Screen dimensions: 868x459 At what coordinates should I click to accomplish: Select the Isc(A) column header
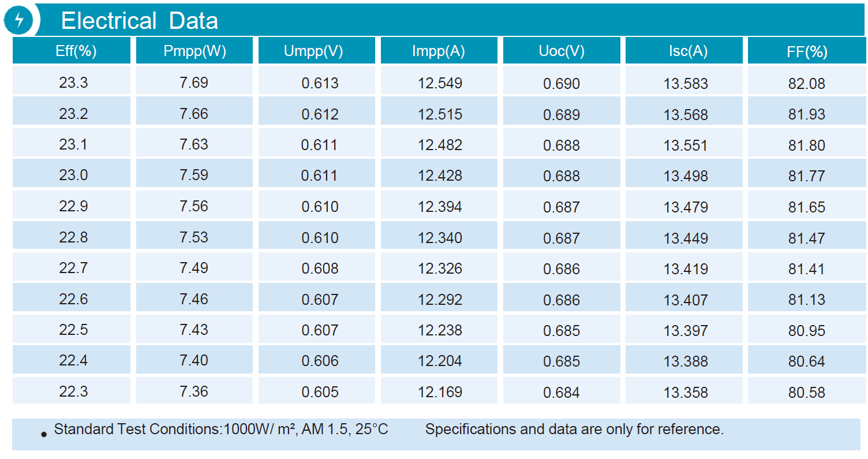point(684,51)
